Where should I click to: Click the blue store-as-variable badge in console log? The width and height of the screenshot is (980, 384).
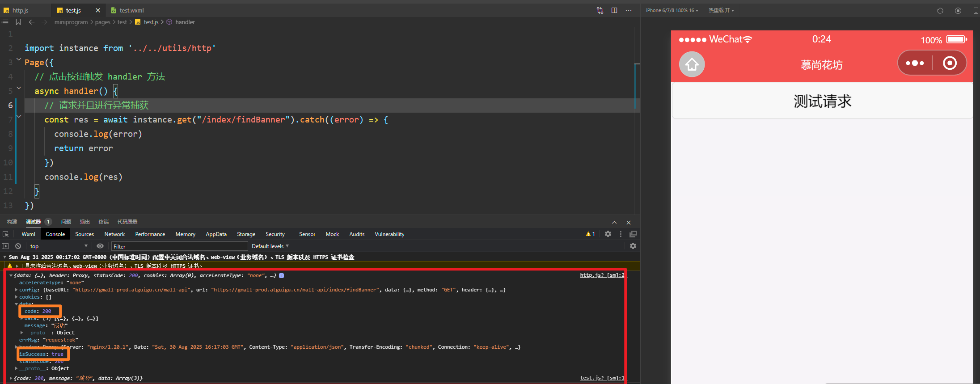[x=282, y=275]
